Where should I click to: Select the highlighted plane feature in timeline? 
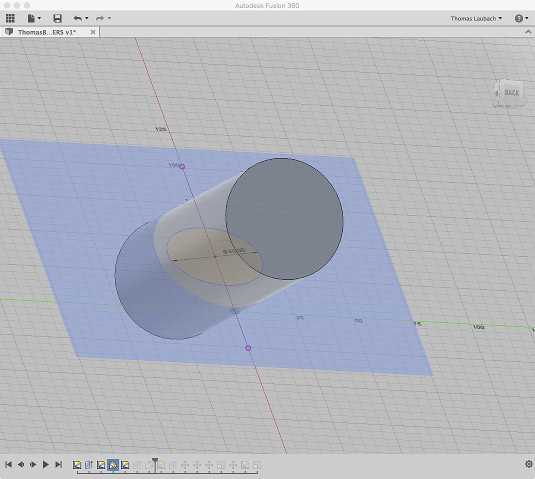pyautogui.click(x=113, y=465)
